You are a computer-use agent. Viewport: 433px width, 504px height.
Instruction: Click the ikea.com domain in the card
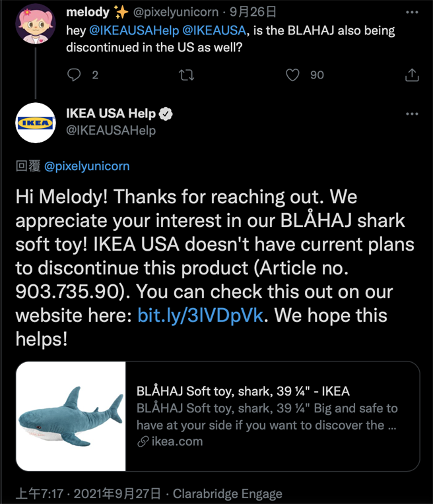click(x=176, y=442)
